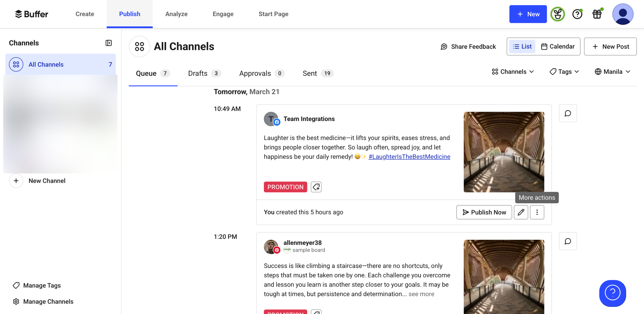Open the #LaughterIsTheBestMedicine hashtag link
Image resolution: width=644 pixels, height=314 pixels.
coord(409,156)
